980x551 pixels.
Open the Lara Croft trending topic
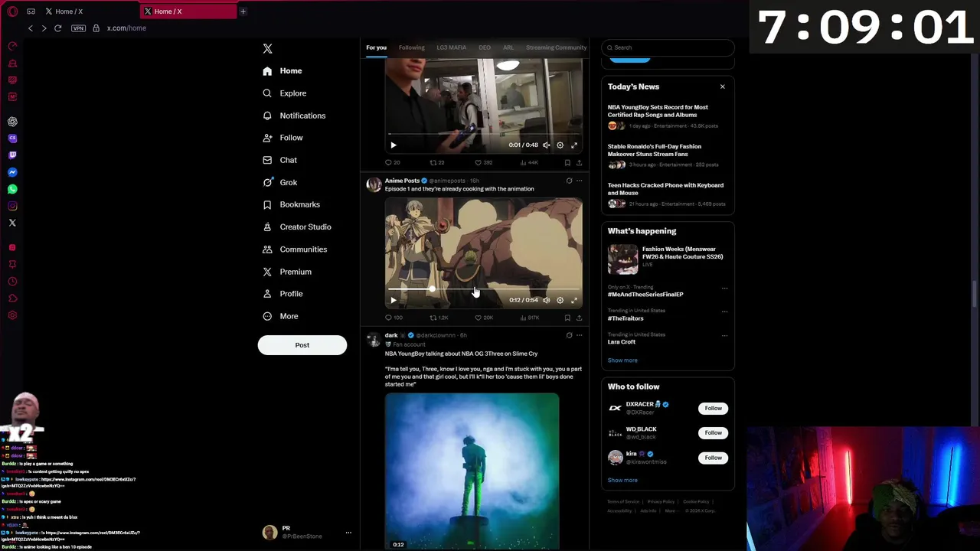[622, 342]
